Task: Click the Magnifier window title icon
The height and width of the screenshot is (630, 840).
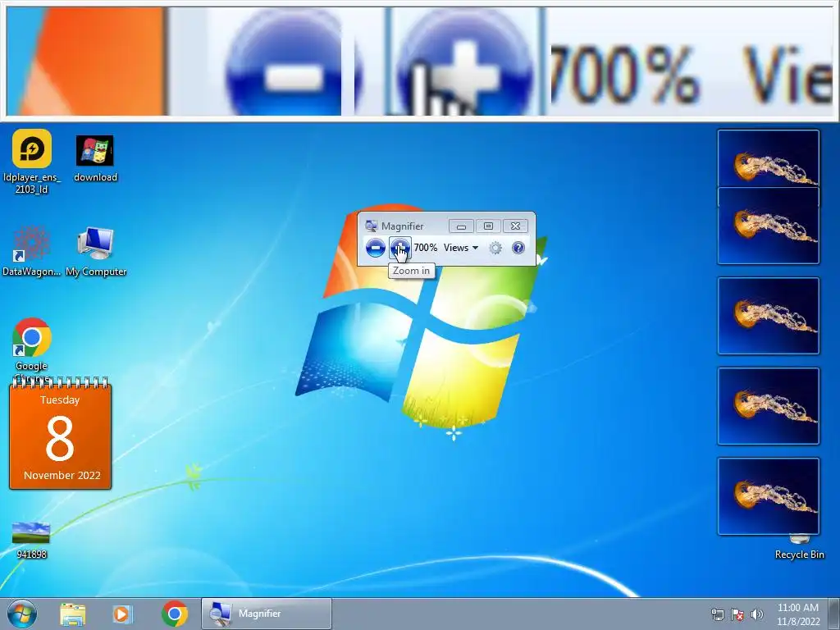Action: point(371,226)
